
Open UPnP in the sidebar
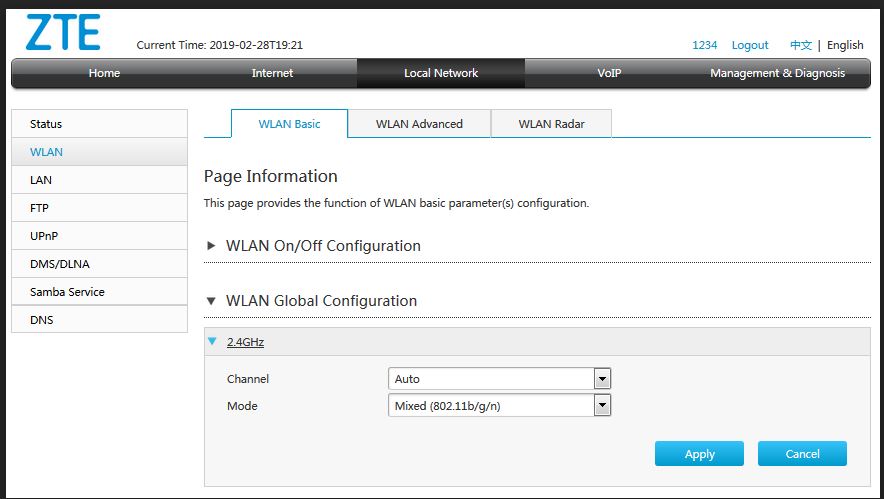(99, 236)
